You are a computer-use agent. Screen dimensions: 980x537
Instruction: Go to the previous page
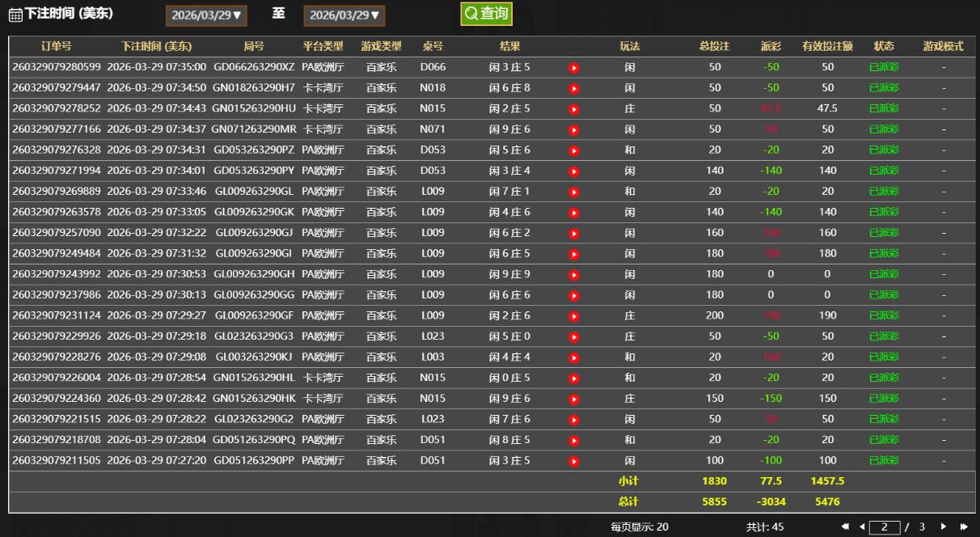[861, 526]
